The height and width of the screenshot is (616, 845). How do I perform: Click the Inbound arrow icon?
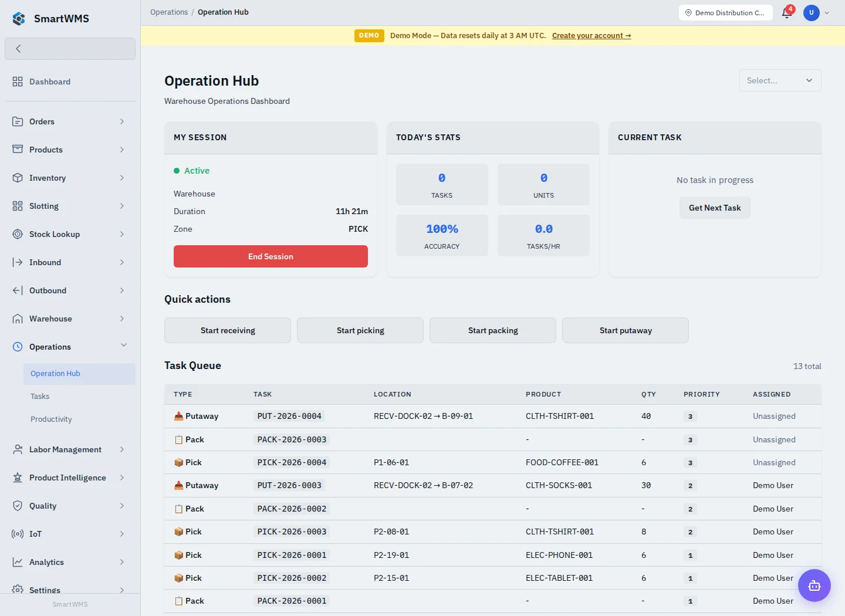pyautogui.click(x=18, y=262)
